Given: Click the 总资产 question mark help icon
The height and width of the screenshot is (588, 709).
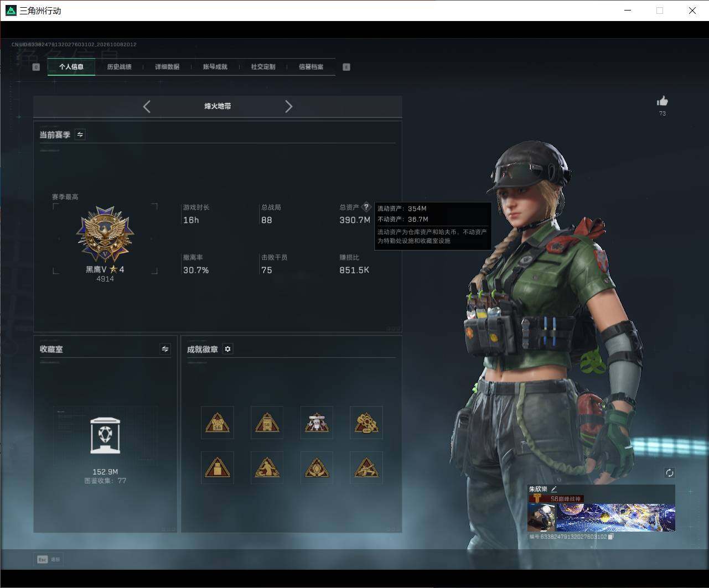Looking at the screenshot, I should [366, 207].
